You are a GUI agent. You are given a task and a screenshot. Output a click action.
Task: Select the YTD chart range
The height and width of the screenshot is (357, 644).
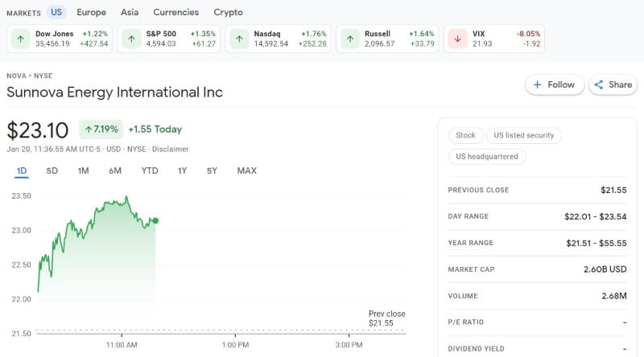[x=150, y=170]
